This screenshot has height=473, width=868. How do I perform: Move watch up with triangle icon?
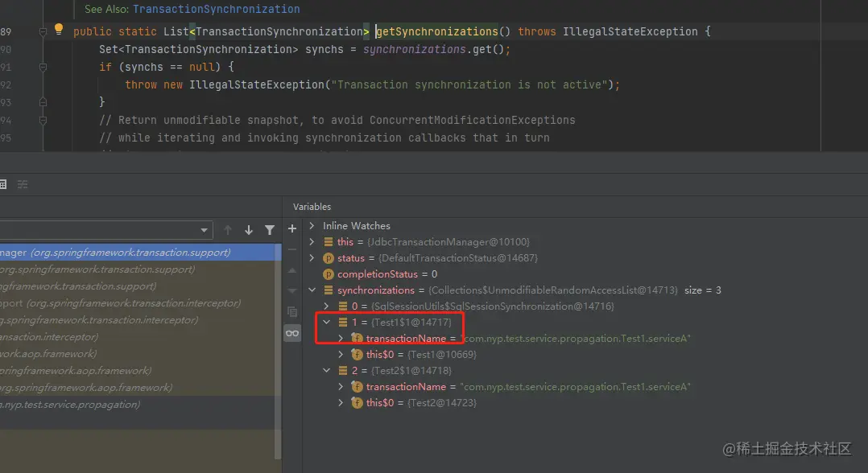coord(292,270)
